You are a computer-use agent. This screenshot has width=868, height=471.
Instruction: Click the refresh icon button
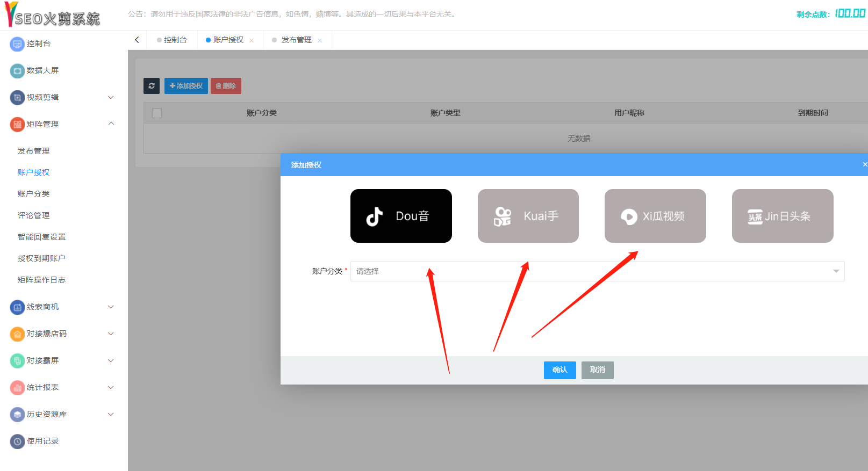152,86
